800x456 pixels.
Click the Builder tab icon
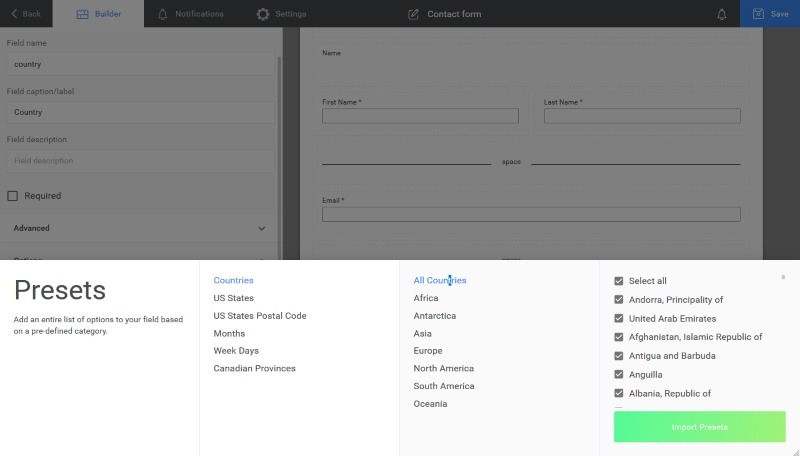[x=83, y=14]
